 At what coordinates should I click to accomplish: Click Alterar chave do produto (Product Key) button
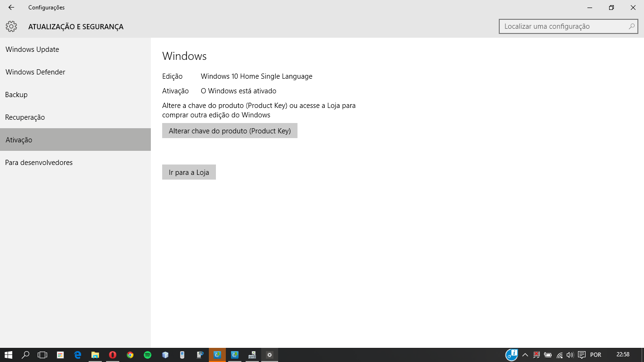(230, 131)
